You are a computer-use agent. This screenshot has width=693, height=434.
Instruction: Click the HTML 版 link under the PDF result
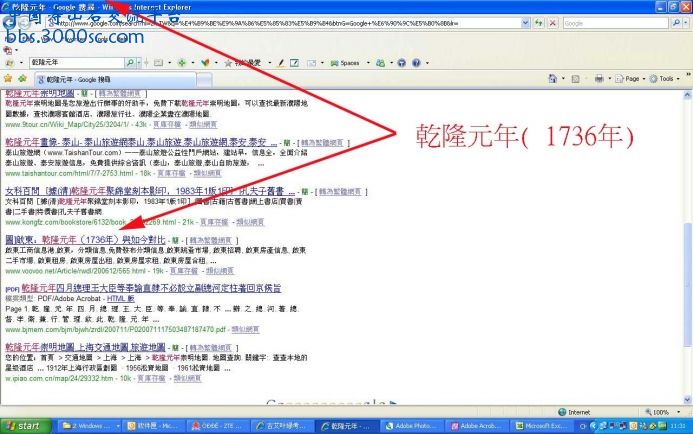(121, 299)
